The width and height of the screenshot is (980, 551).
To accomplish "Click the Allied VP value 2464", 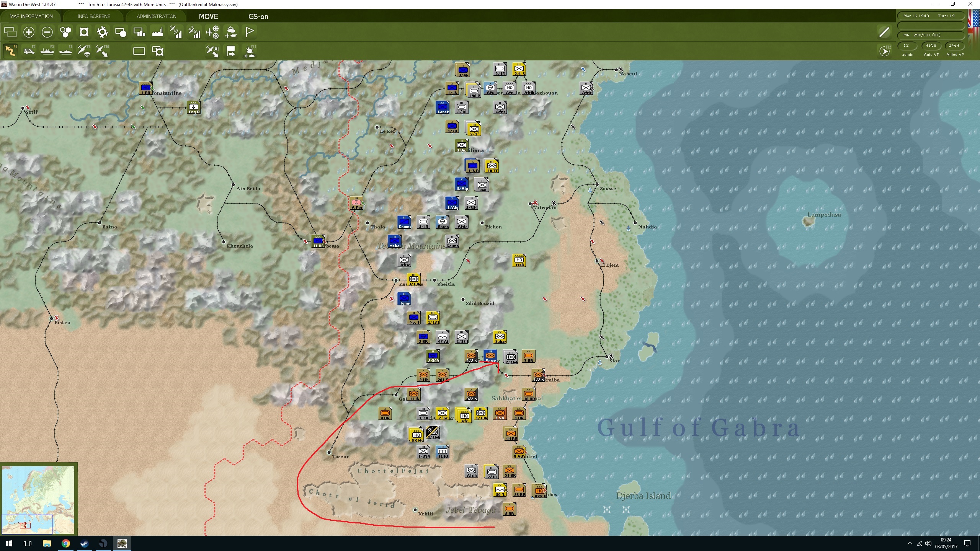I will pyautogui.click(x=954, y=46).
